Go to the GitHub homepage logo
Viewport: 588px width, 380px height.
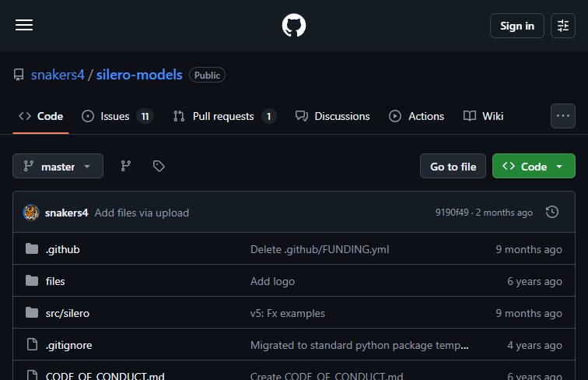coord(294,25)
